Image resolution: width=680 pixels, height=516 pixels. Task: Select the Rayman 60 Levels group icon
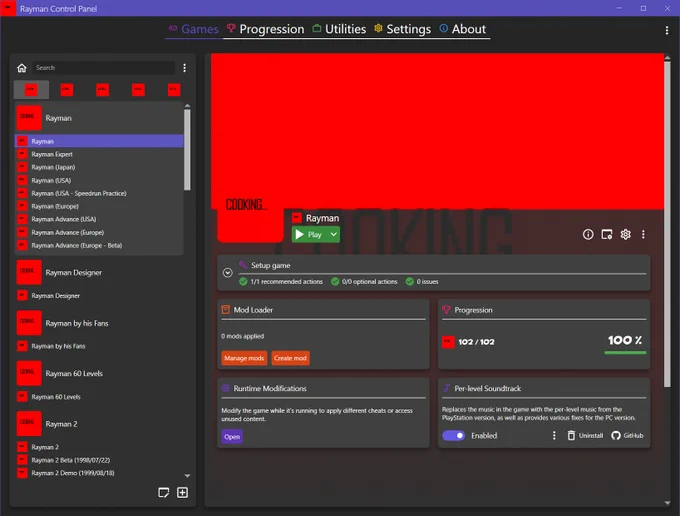[29, 373]
